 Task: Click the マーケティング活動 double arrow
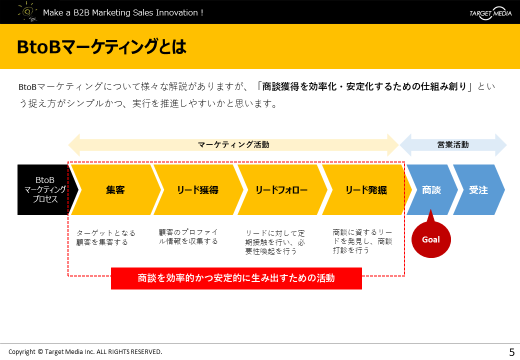pos(233,145)
